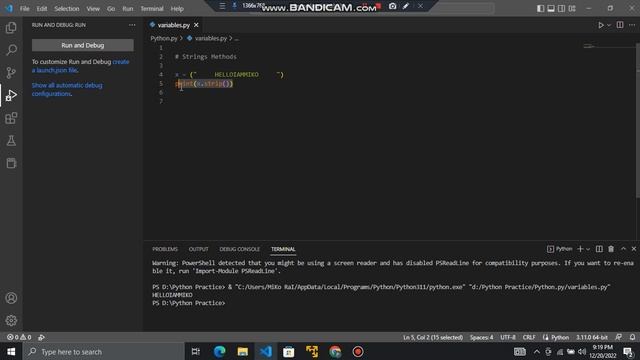Viewport: 640px width, 360px height.
Task: Click the Ln 5, Col 2 status item
Action: click(x=433, y=337)
